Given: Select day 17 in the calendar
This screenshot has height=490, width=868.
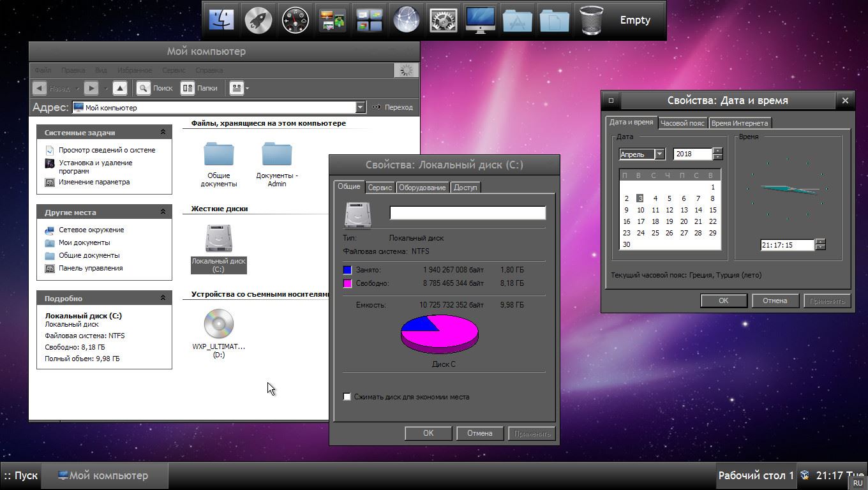Looking at the screenshot, I should pos(641,221).
